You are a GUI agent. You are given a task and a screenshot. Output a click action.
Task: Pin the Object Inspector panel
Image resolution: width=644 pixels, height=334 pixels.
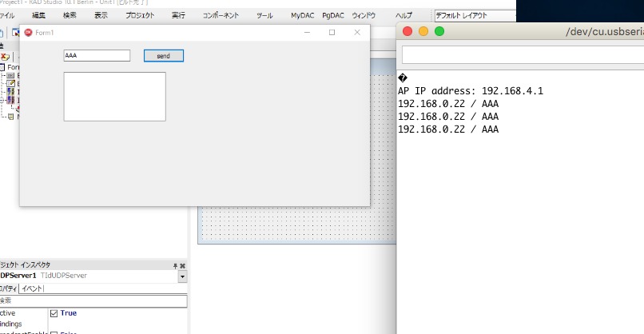pyautogui.click(x=175, y=265)
